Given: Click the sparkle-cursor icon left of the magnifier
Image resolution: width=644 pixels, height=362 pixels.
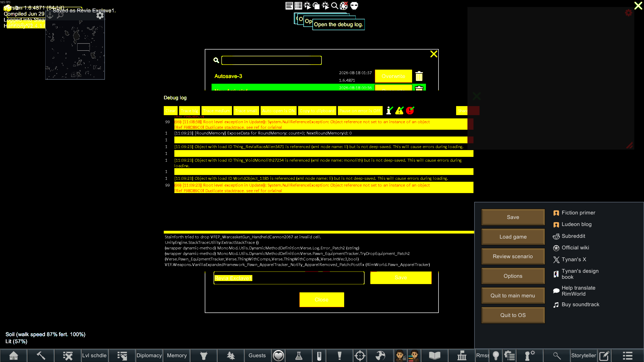Looking at the screenshot, I should pyautogui.click(x=325, y=6).
